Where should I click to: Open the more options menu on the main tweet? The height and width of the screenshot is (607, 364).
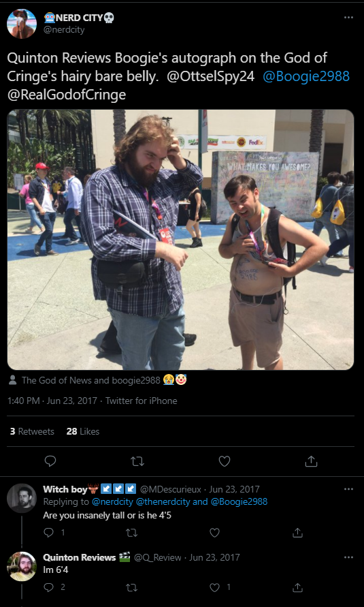348,18
